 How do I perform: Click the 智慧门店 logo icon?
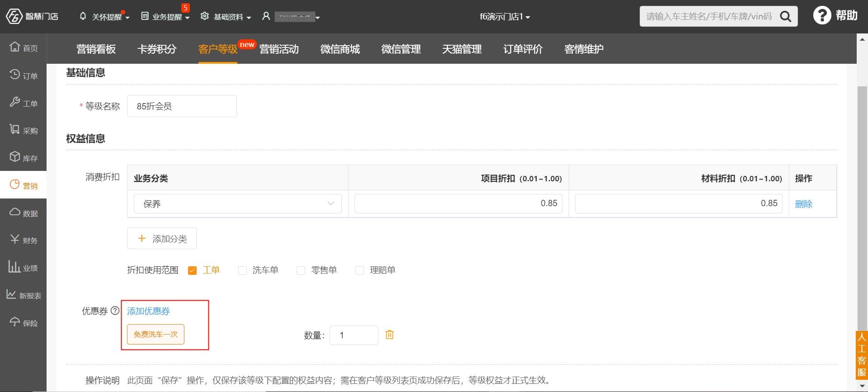pyautogui.click(x=14, y=16)
